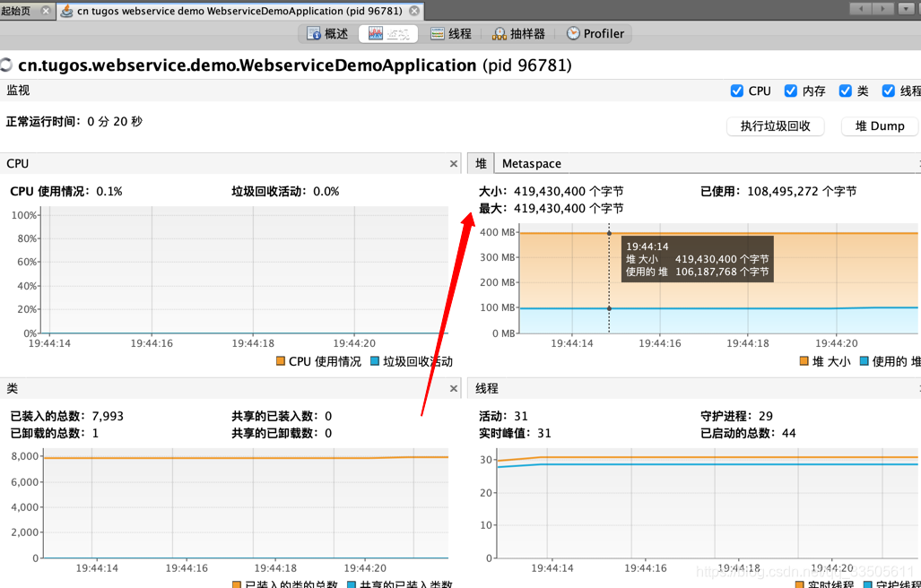Select the 监视 tab
The width and height of the screenshot is (921, 588).
(x=388, y=33)
